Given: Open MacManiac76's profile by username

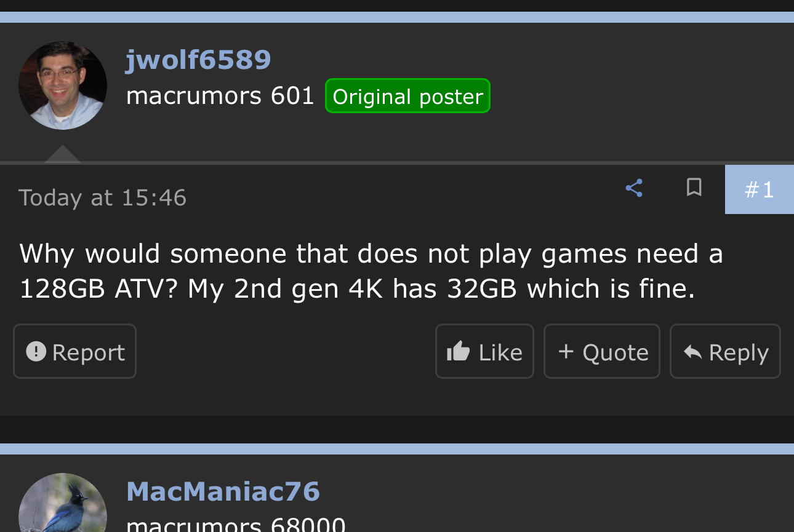Looking at the screenshot, I should [x=223, y=491].
